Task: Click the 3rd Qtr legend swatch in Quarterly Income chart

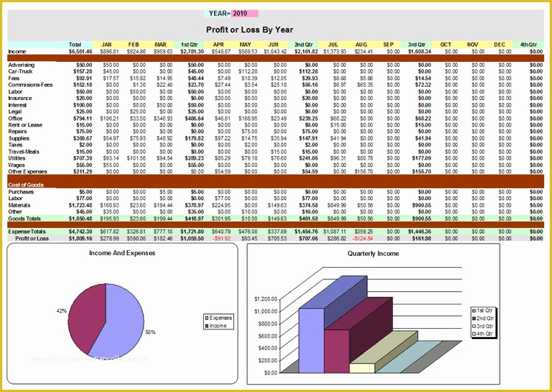Action: pyautogui.click(x=474, y=327)
